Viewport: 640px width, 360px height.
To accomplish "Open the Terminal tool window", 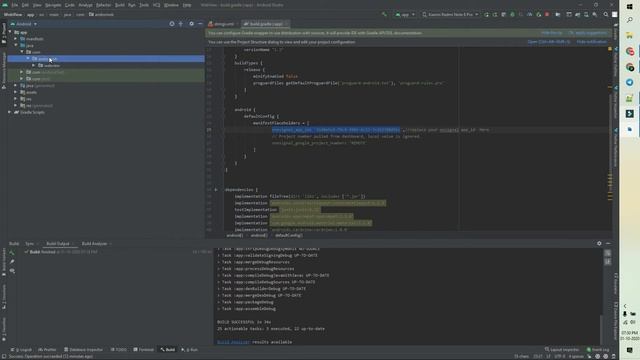I will click(144, 350).
